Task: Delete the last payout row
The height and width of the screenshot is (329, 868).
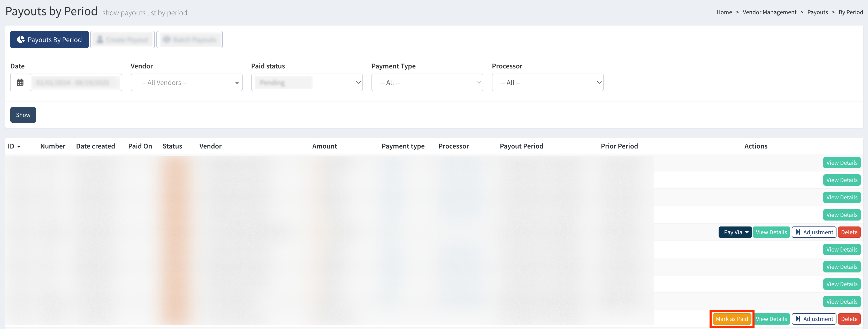Action: tap(849, 319)
